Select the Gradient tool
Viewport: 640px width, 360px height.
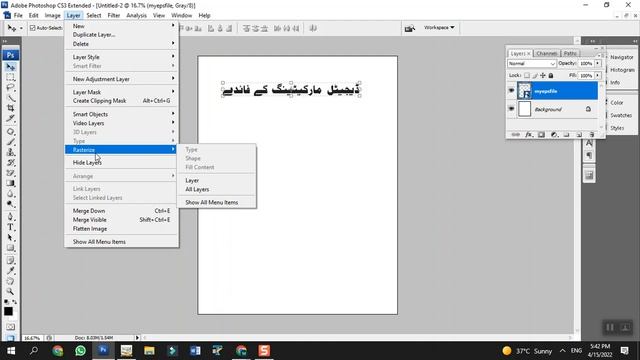click(x=11, y=183)
